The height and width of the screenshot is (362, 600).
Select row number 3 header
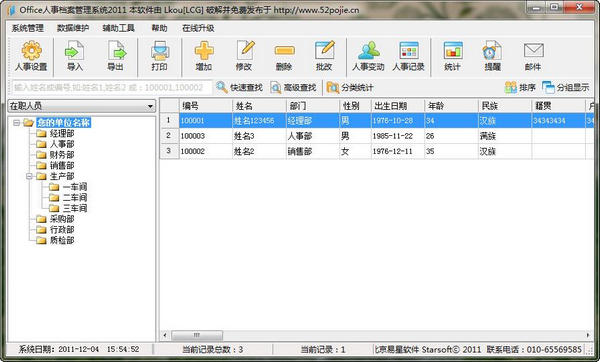click(x=169, y=151)
